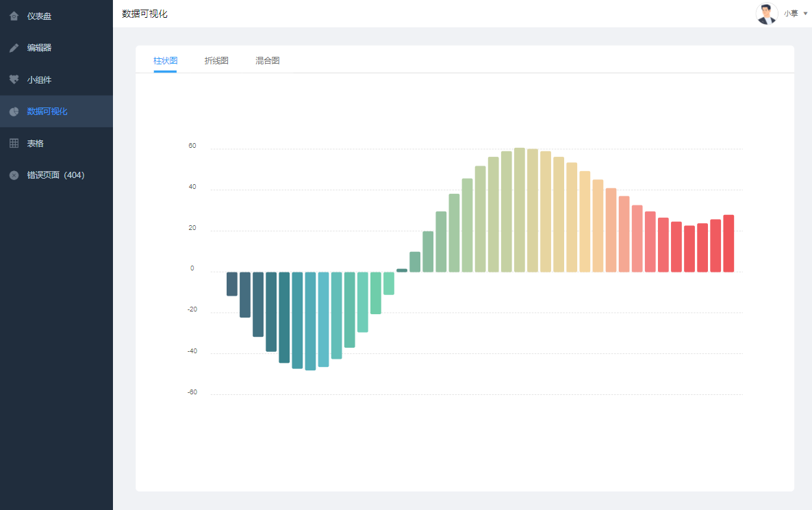Viewport: 812px width, 510px height.
Task: Click the dashboard home icon in sidebar
Action: pos(14,16)
